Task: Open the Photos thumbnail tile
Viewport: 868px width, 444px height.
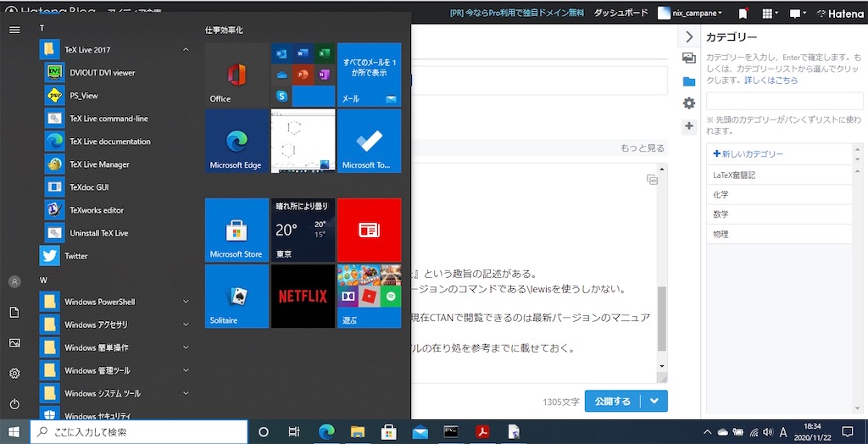Action: pos(303,142)
